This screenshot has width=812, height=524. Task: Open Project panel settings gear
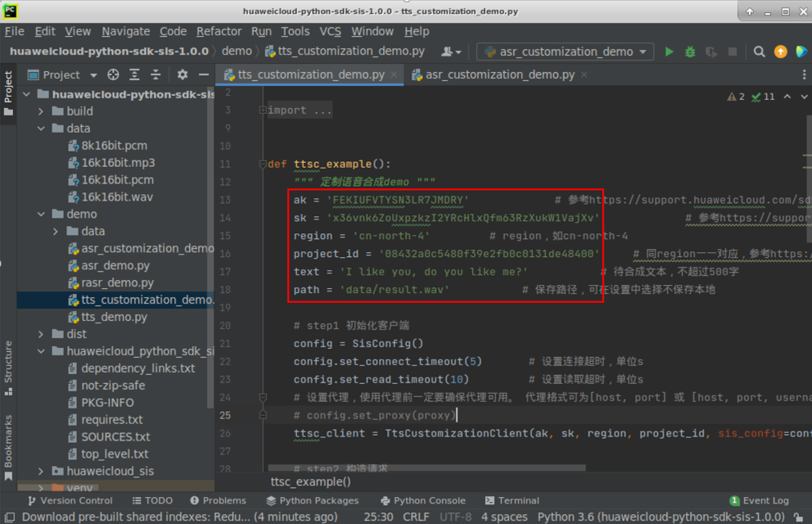pos(183,75)
